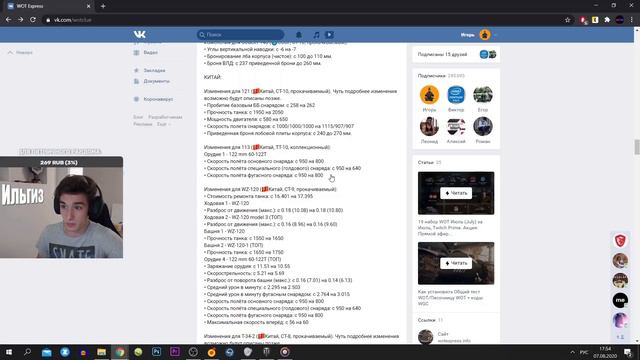Screen dimensions: 640x360
Task: Open the 'Статьи' articles section header
Action: [x=429, y=162]
